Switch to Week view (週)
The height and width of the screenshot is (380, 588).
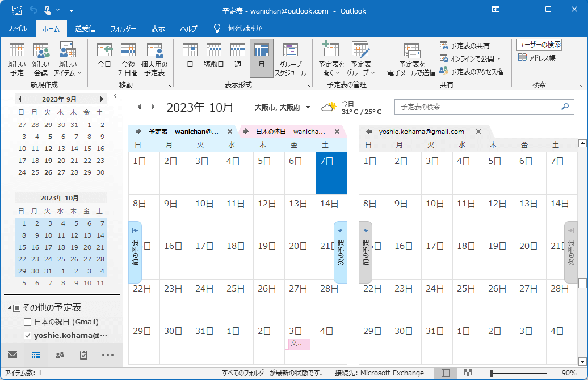238,56
